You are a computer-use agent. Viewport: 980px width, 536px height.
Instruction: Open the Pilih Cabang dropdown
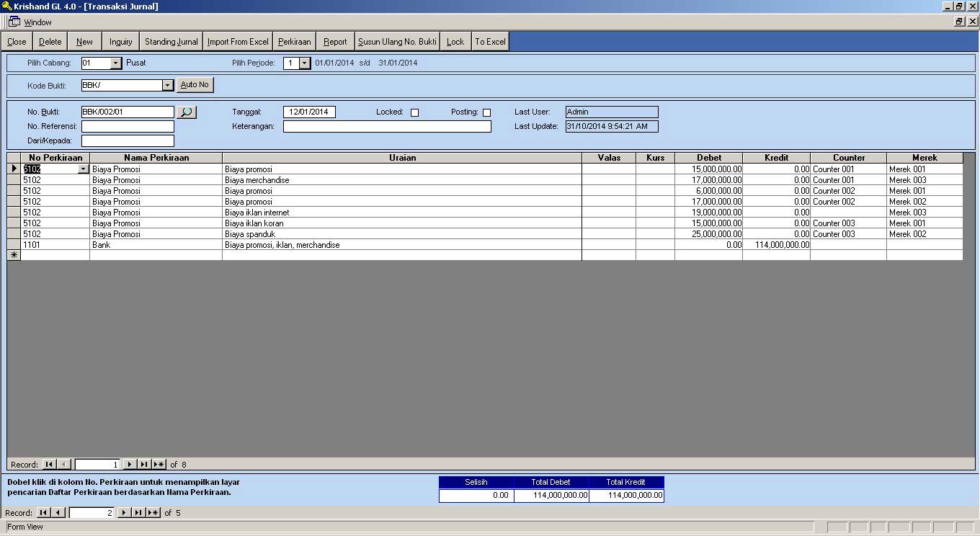coord(116,63)
